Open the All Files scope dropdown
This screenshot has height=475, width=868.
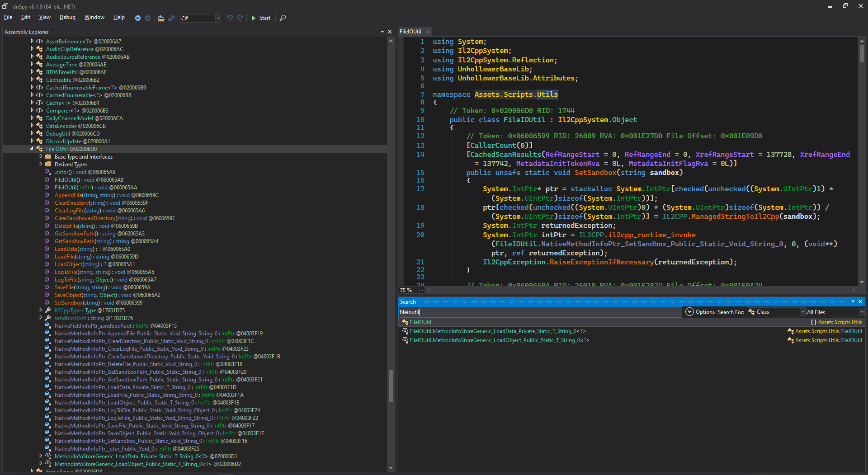(835, 312)
